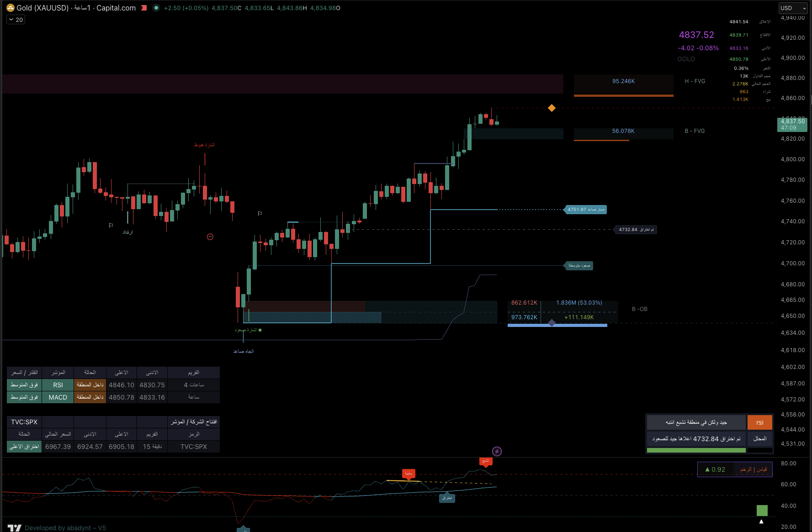Click the green market status dot
The image size is (812, 532).
tap(156, 8)
